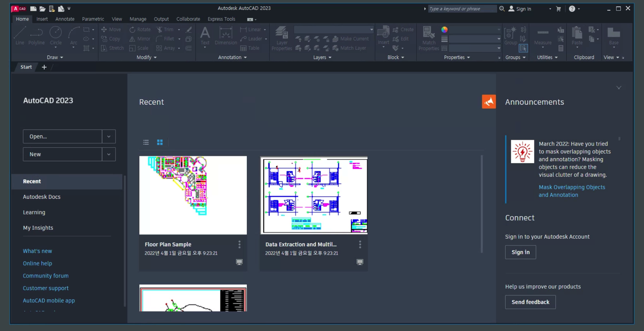Expand the Properties panel
The image size is (644, 331).
457,57
